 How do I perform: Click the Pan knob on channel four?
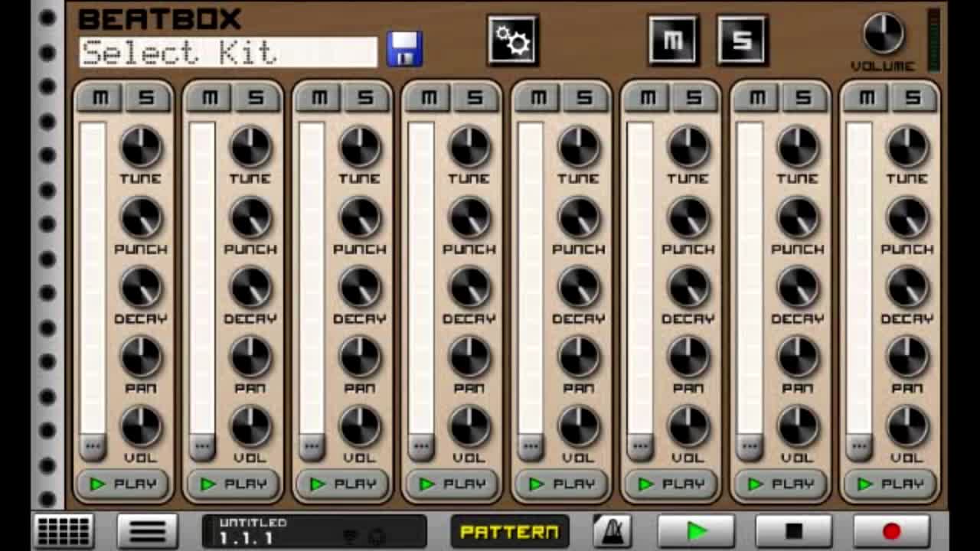(x=470, y=357)
